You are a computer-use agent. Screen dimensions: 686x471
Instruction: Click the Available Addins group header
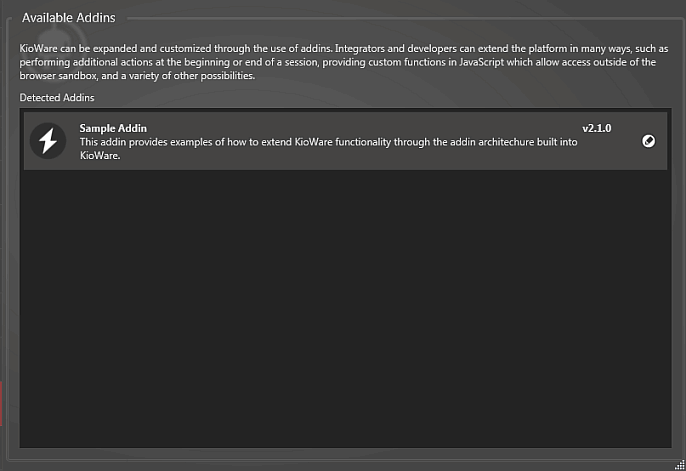point(69,17)
